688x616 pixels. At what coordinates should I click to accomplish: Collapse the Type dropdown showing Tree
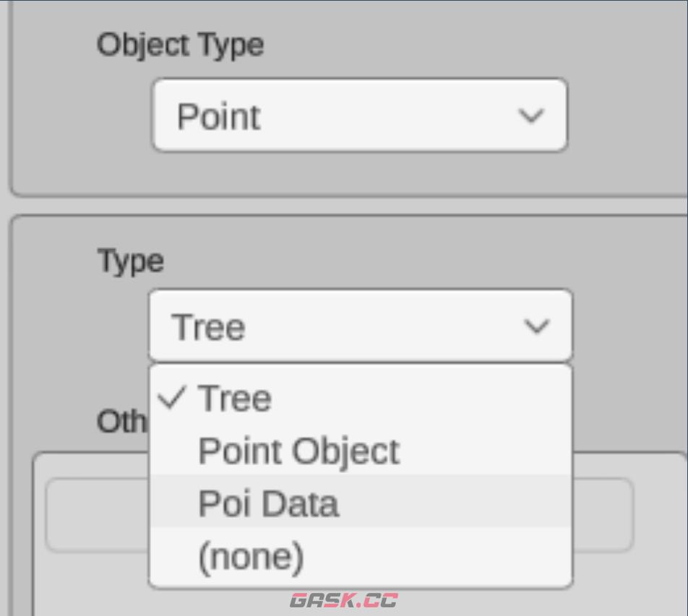tap(359, 326)
